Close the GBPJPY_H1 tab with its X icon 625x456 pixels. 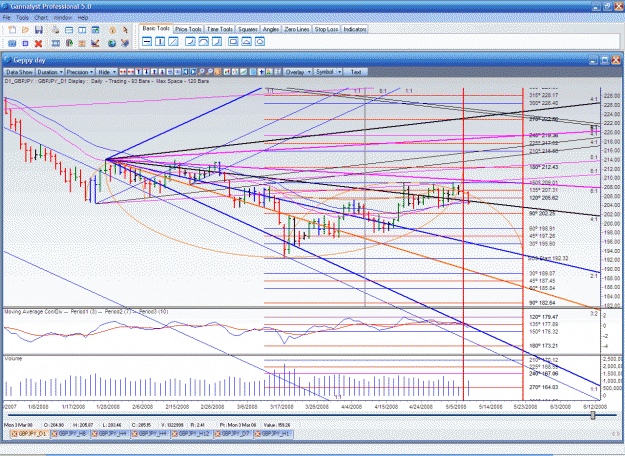point(257,434)
